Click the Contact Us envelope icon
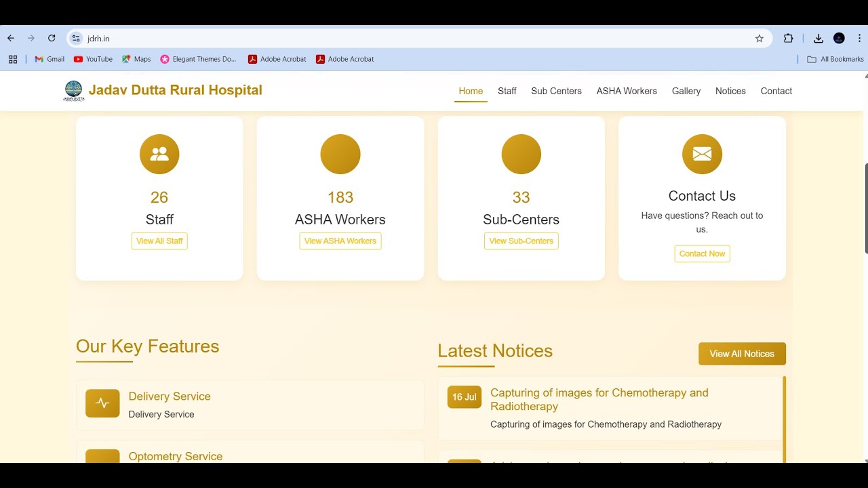 [x=702, y=154]
